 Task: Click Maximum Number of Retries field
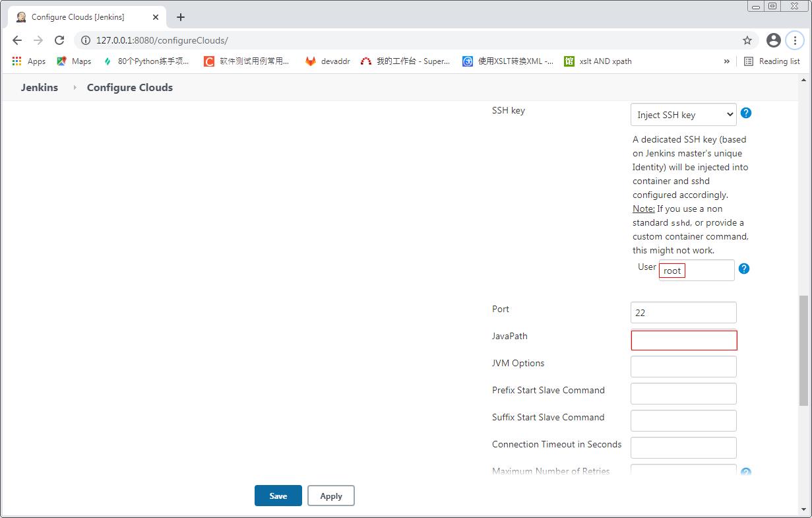click(x=683, y=471)
